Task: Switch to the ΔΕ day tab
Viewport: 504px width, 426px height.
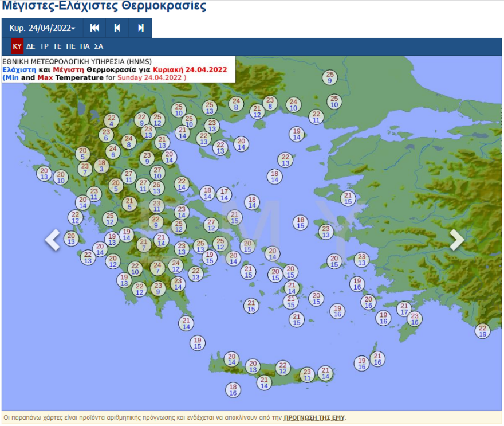Action: pyautogui.click(x=31, y=46)
